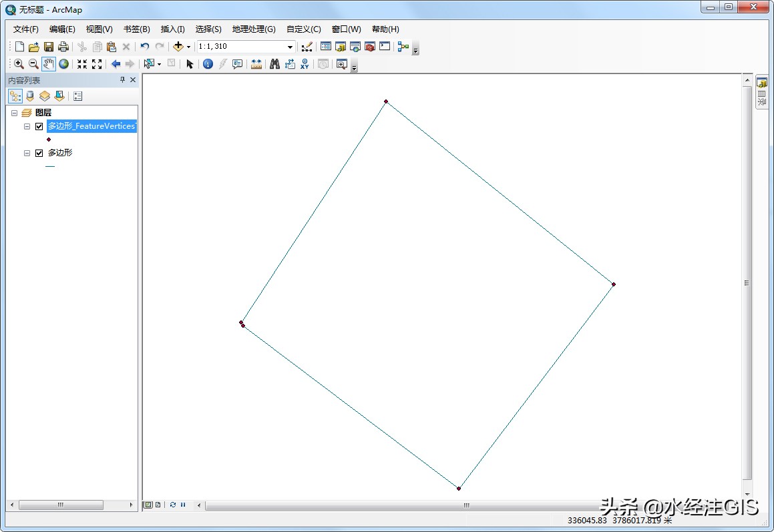
Task: Pause drawing in the map view
Action: [183, 505]
